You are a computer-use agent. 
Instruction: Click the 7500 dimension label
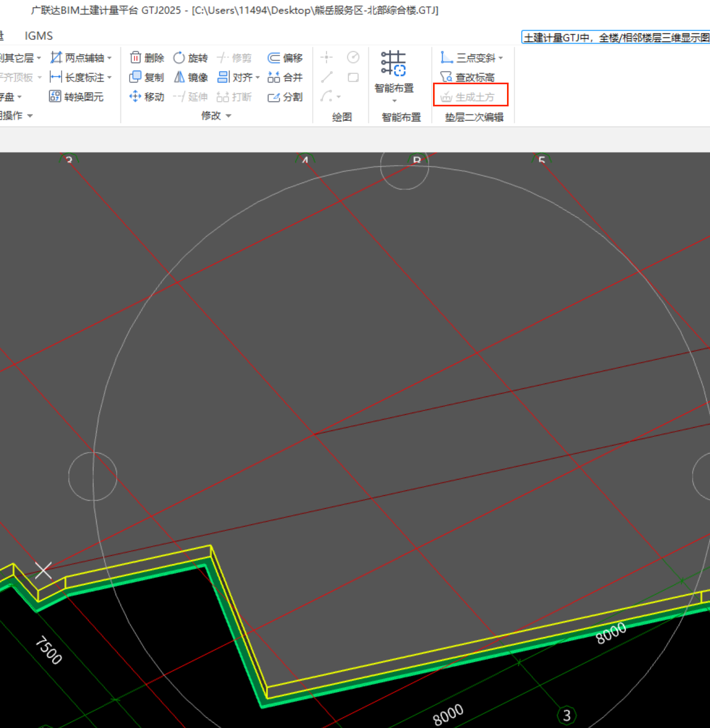coord(49,650)
